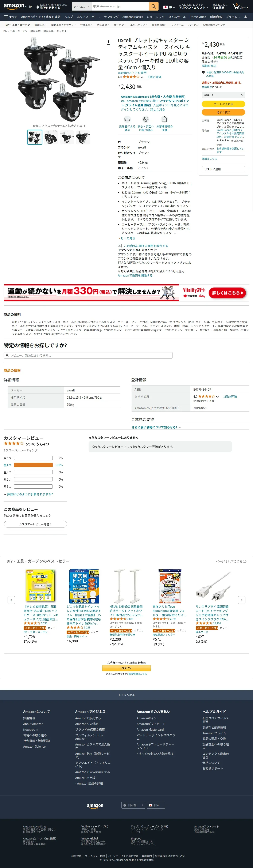The height and width of the screenshot is (868, 253).
Task: Click the 星4つ 100% rating bar
Action: click(x=33, y=465)
